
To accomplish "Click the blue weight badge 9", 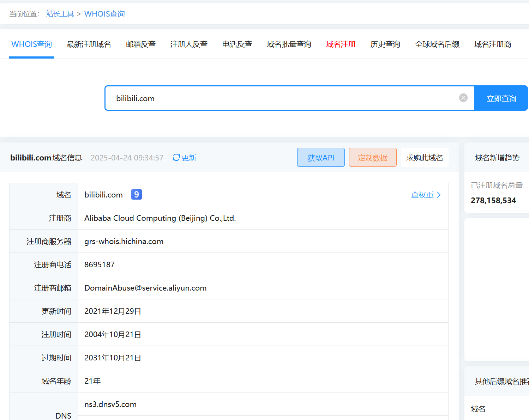I will [137, 194].
